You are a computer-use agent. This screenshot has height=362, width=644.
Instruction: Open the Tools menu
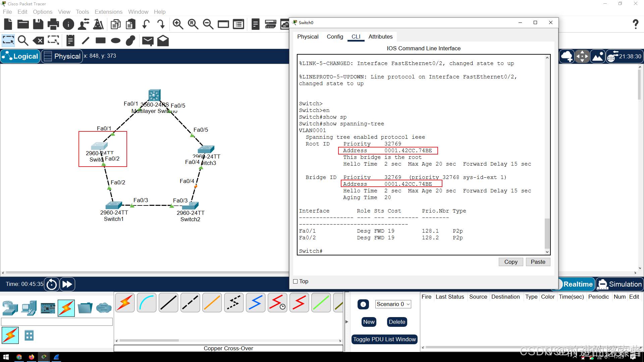tap(82, 12)
